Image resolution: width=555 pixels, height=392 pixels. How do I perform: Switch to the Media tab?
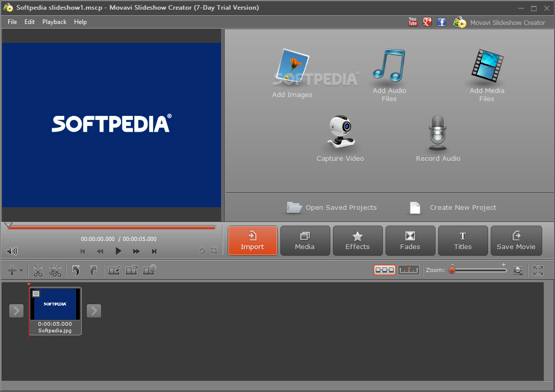[305, 240]
